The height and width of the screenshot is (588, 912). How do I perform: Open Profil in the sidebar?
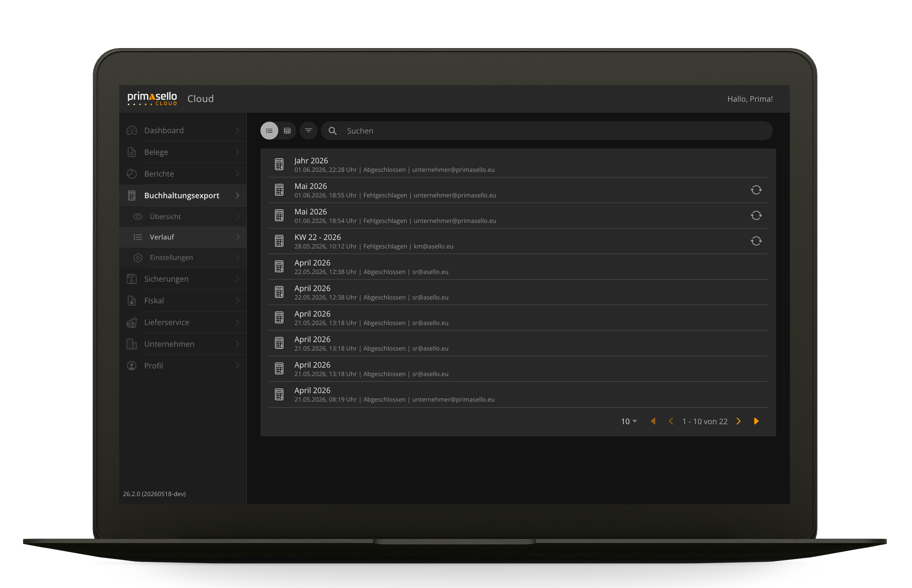pyautogui.click(x=183, y=365)
